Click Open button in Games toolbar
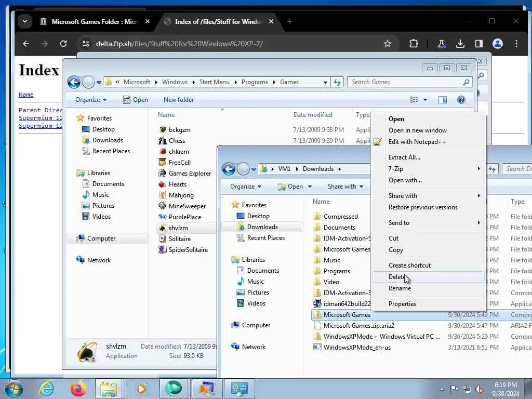Image resolution: width=532 pixels, height=399 pixels. (136, 100)
